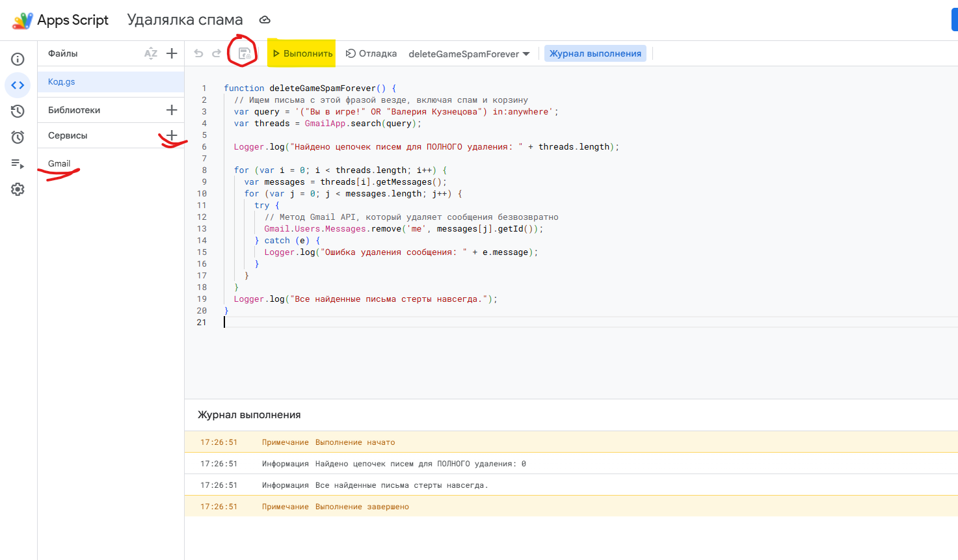Click line number 13 in gutter
The image size is (958, 560).
tap(202, 229)
